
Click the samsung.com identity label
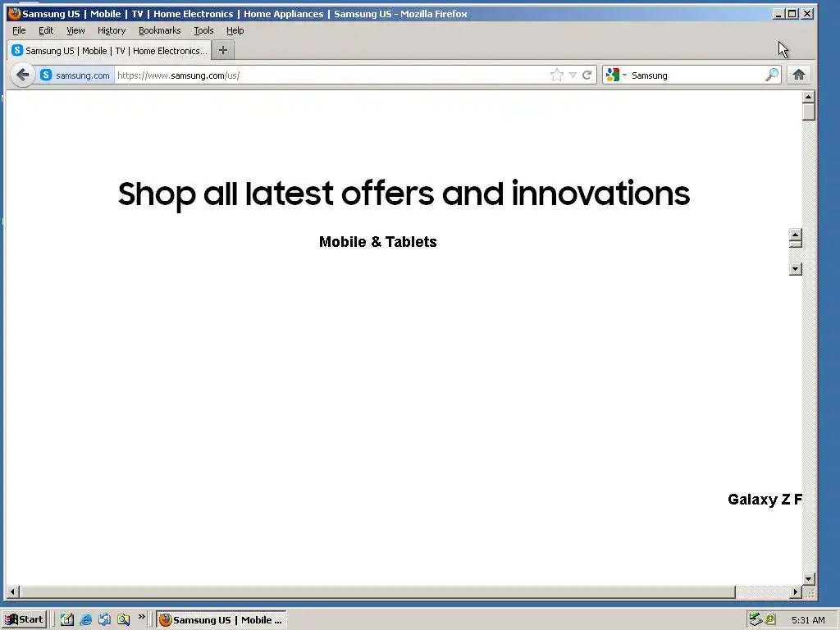coord(83,75)
